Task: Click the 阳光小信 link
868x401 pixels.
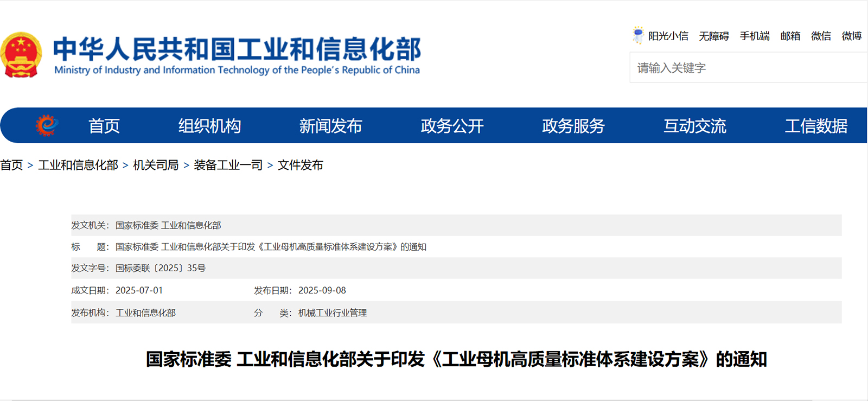Action: pos(668,36)
